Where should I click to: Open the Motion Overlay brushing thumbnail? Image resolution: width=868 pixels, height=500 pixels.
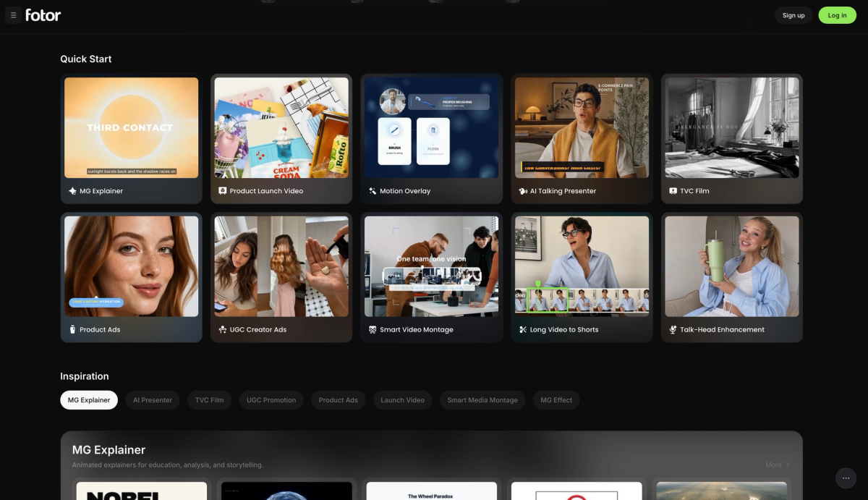coord(432,127)
